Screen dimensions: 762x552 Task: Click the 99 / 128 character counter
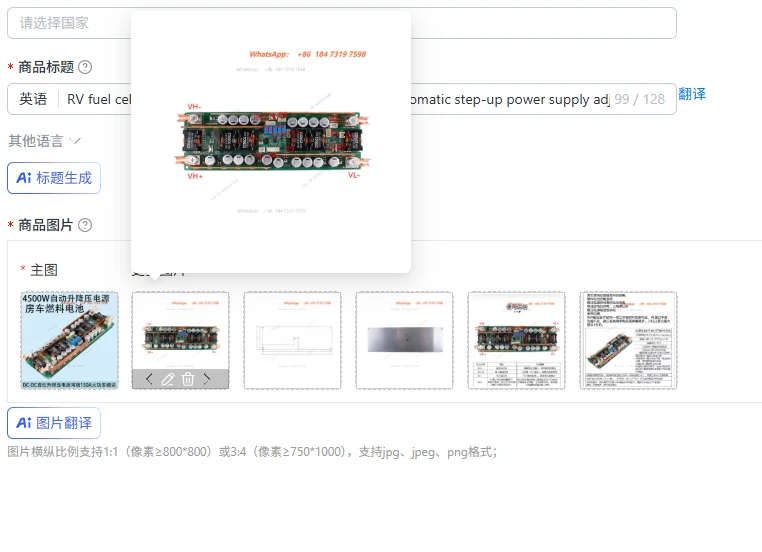click(640, 99)
